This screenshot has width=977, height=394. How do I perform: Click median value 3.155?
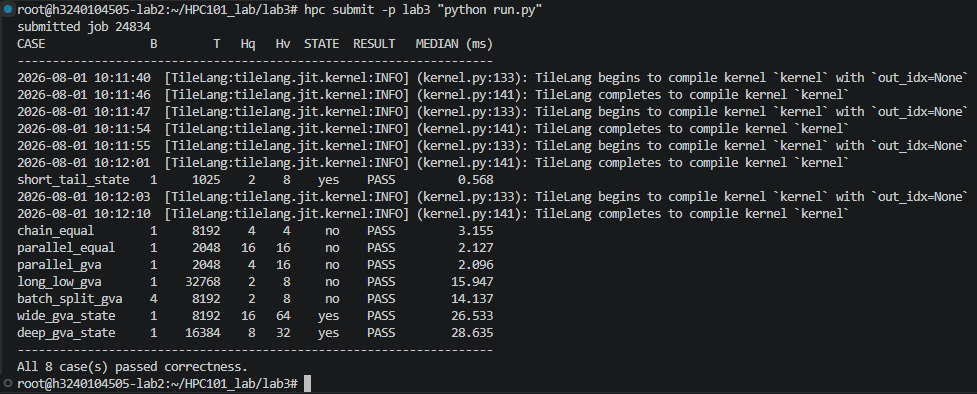coord(475,231)
